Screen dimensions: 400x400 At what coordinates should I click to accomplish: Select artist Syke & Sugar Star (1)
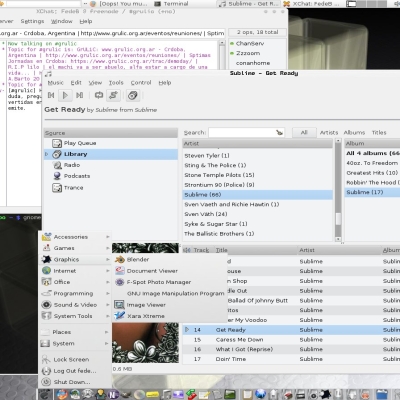[x=258, y=224]
